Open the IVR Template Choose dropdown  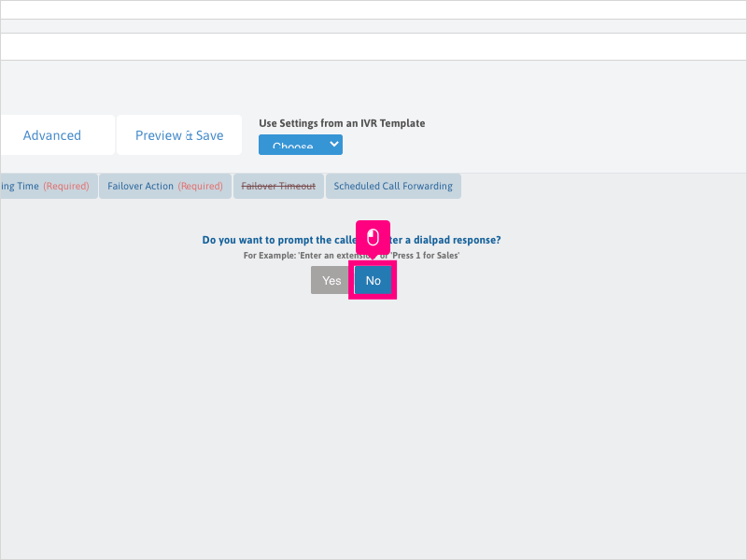click(x=300, y=145)
